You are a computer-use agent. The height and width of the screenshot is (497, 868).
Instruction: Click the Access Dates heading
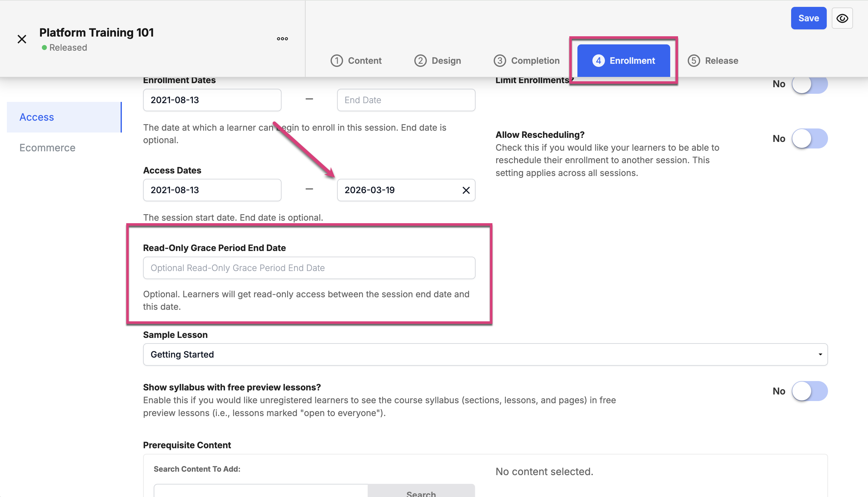click(x=172, y=170)
